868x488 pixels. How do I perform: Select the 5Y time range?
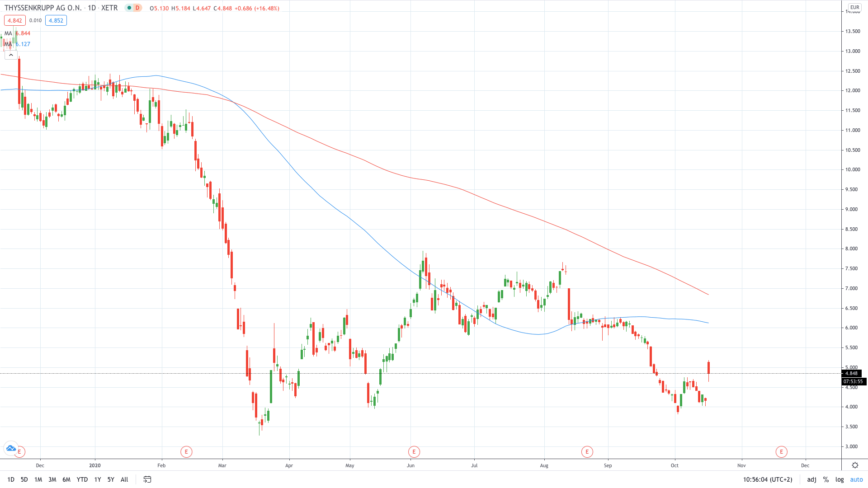(111, 479)
